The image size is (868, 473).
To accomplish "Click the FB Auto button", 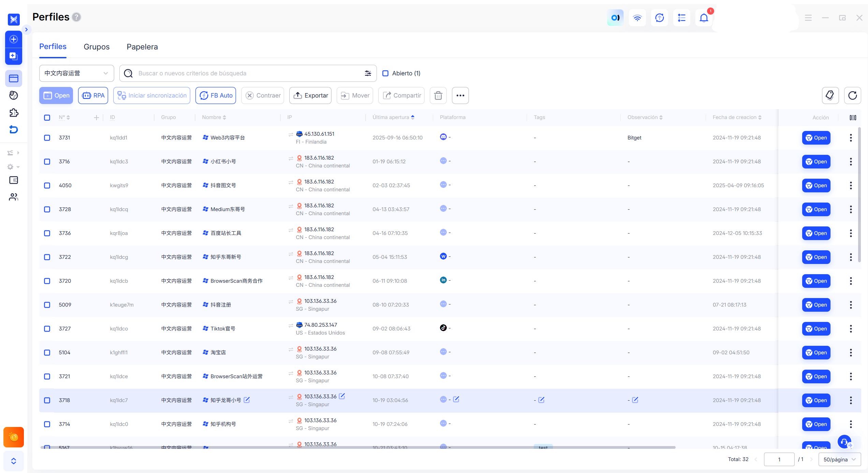I will (216, 95).
